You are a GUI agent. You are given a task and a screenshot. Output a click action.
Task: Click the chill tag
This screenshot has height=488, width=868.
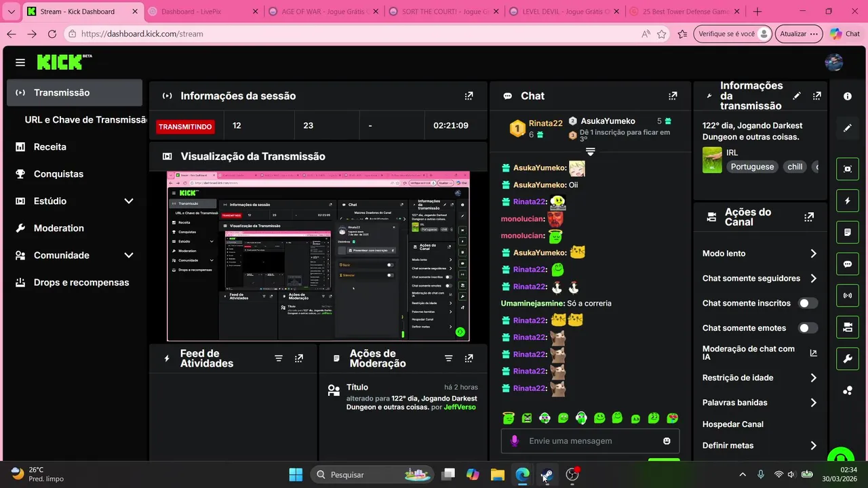(795, 167)
